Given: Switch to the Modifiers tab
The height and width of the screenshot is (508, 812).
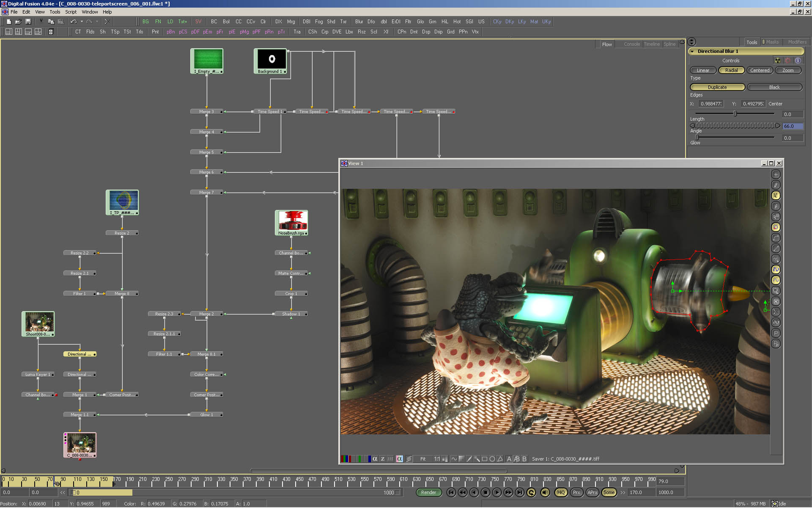Looking at the screenshot, I should coord(797,42).
